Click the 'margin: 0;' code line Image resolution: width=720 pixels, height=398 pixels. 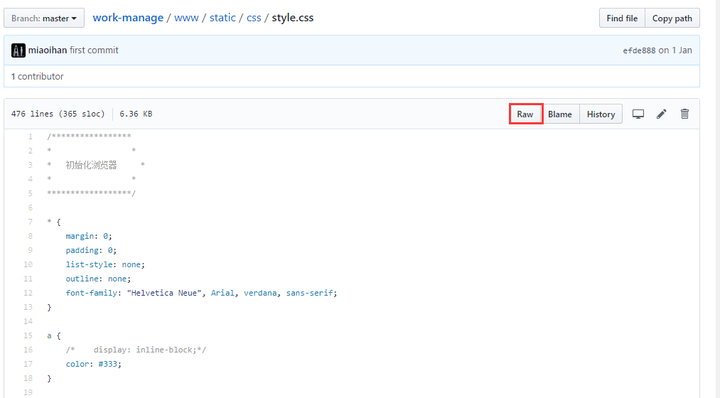[x=89, y=236]
